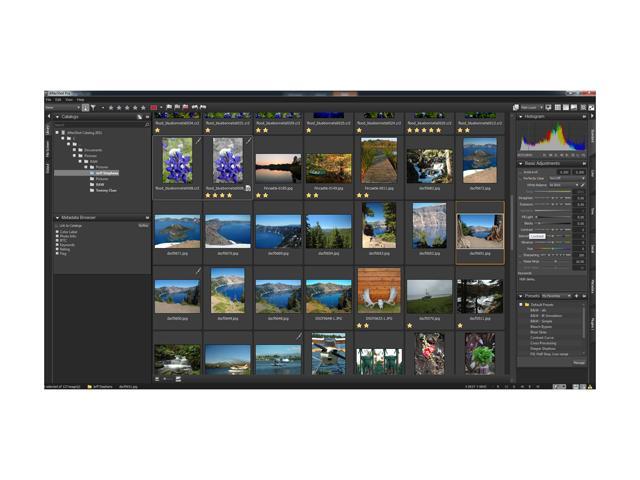Click the person icon left of funnel

tap(85, 108)
